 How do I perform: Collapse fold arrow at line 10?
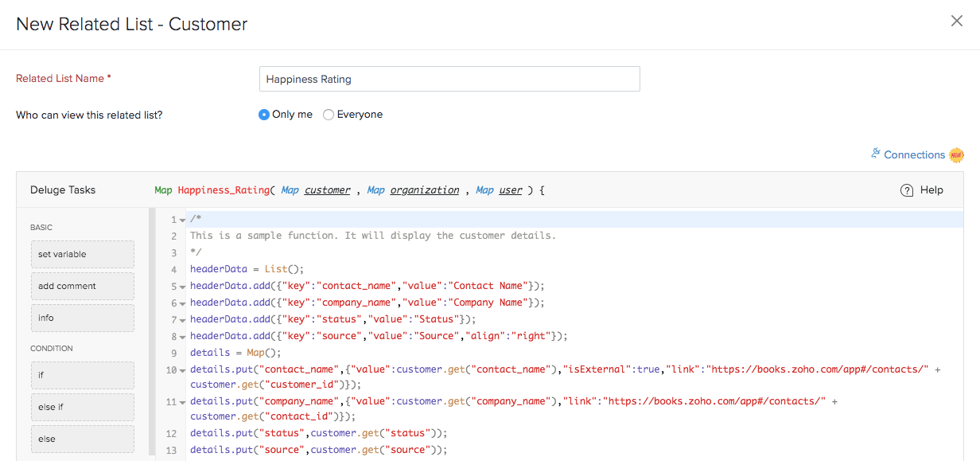point(183,370)
